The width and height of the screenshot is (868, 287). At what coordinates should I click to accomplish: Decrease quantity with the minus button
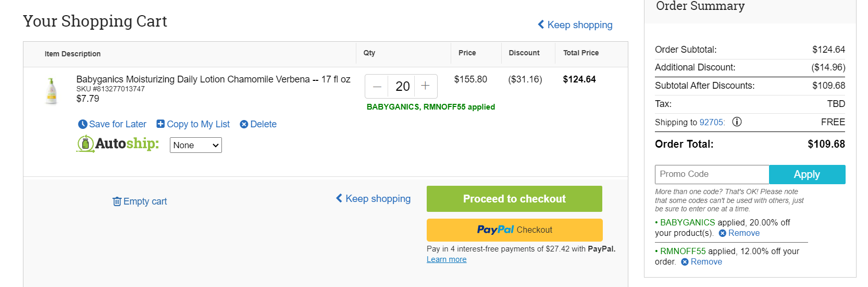(377, 86)
